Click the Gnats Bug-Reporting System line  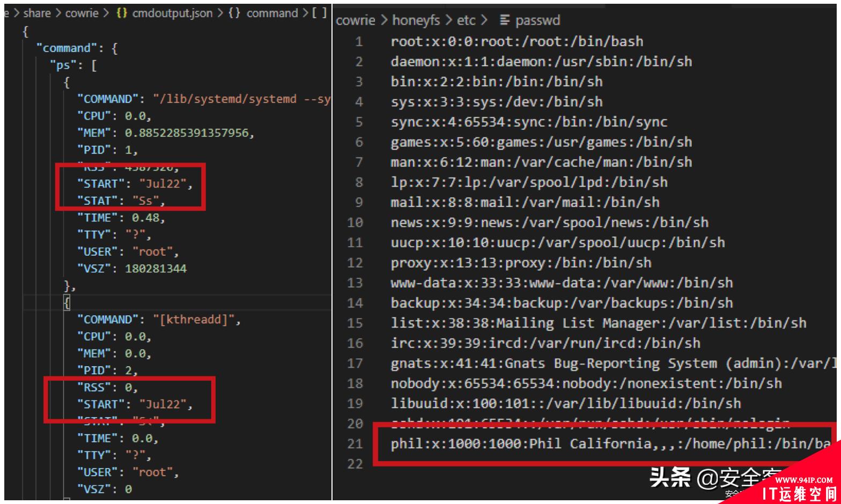(x=614, y=364)
